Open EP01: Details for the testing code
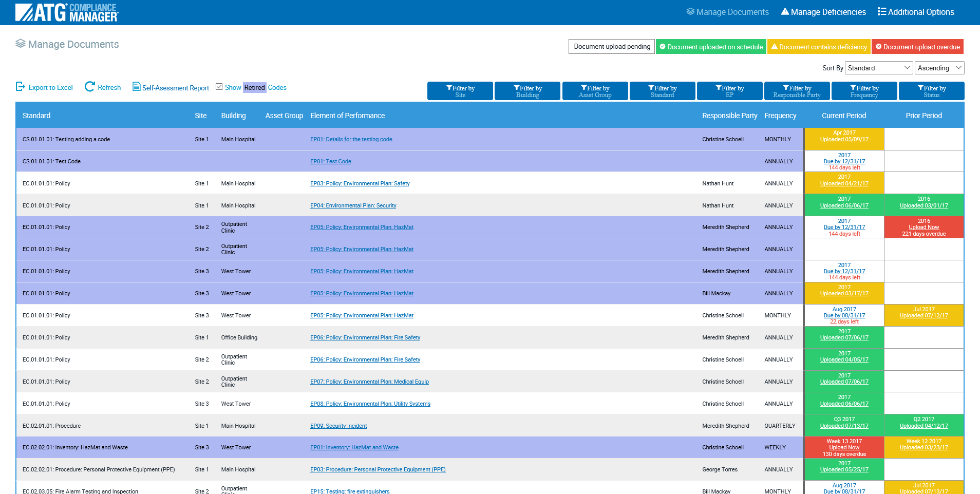The image size is (980, 494). (x=351, y=139)
